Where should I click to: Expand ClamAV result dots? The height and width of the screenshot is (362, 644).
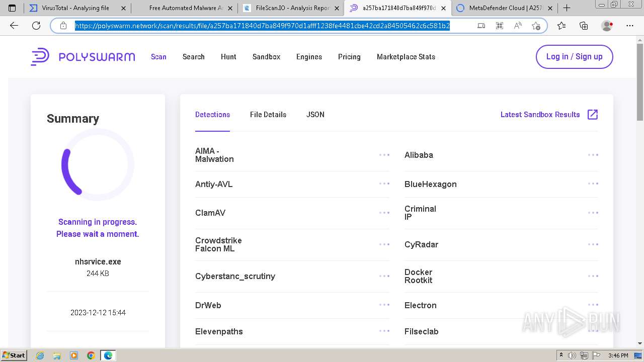[384, 213]
